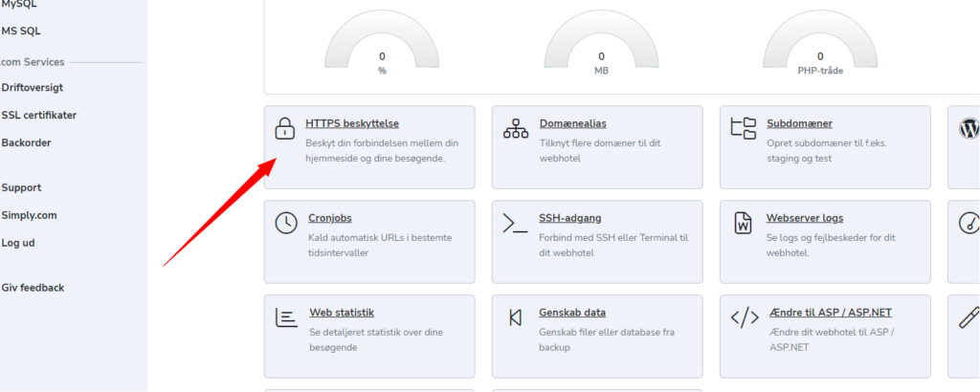Screen dimensions: 980x392
Task: Open the Ændre til ASP / ASP.NET link
Action: (x=831, y=312)
